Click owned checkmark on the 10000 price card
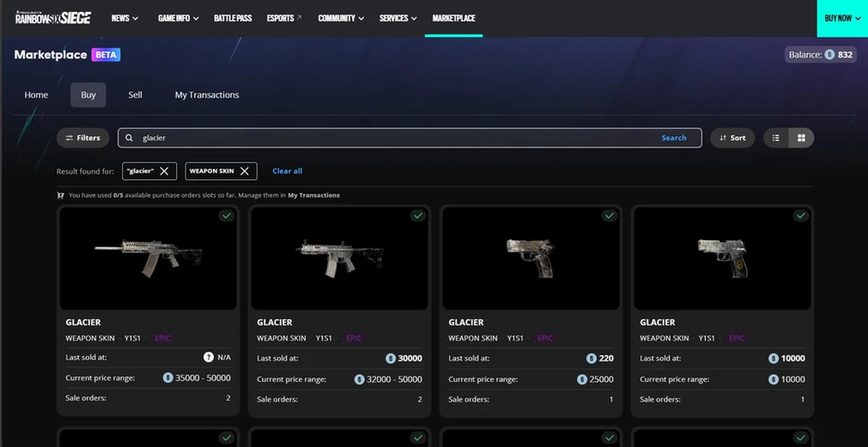The image size is (868, 447). click(x=801, y=215)
